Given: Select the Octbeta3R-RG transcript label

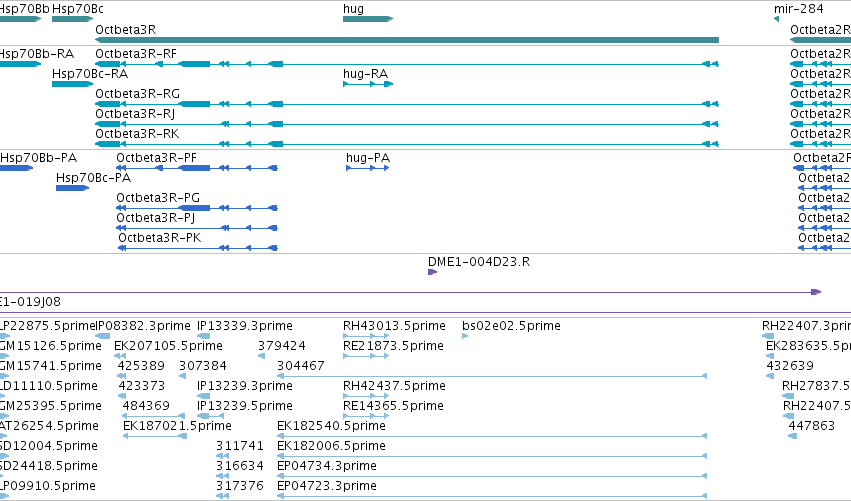Looking at the screenshot, I should 137,94.
